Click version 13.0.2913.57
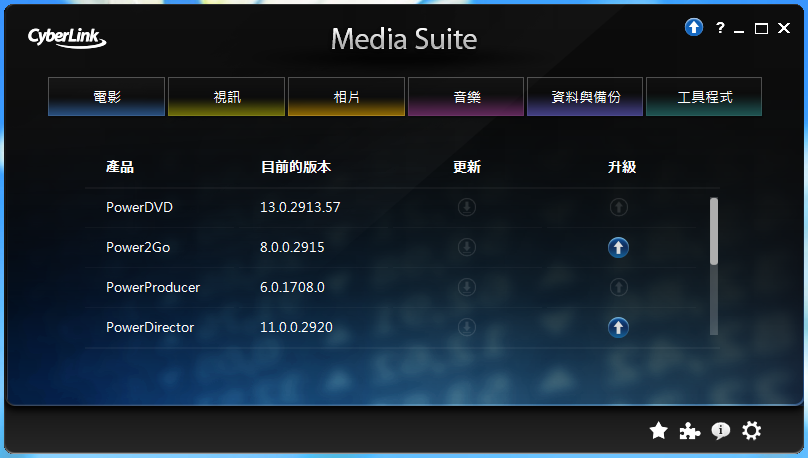 click(300, 207)
